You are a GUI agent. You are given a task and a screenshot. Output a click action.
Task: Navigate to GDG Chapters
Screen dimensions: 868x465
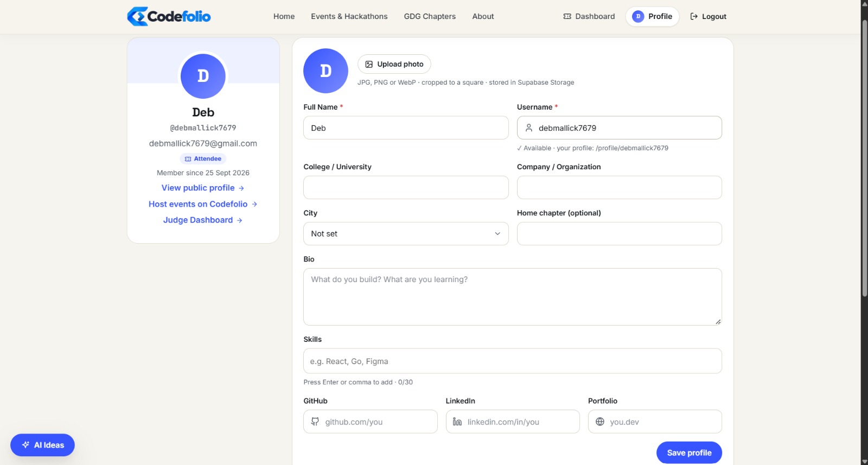430,16
